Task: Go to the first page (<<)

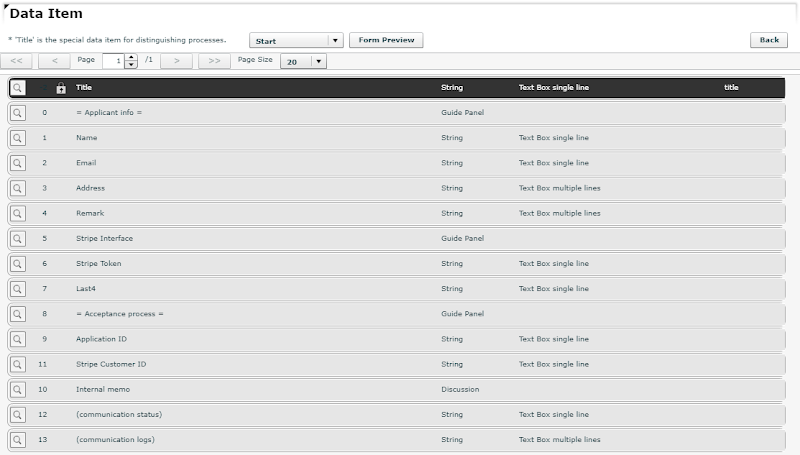Action: (18, 61)
